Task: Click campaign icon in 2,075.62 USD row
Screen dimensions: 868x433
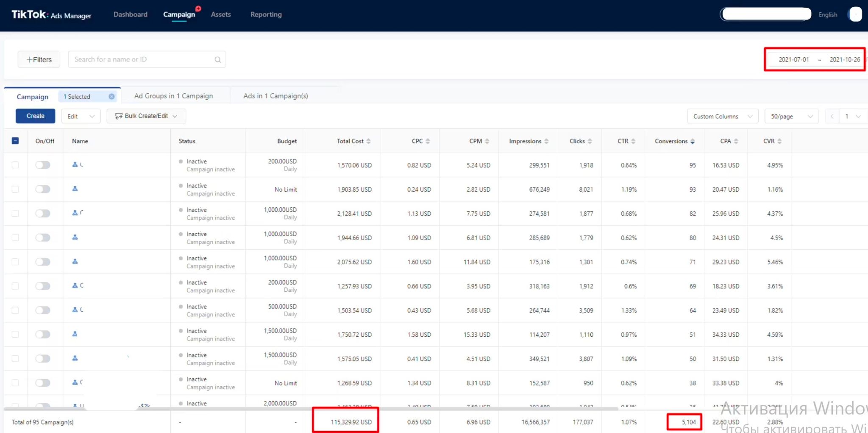Action: [x=75, y=261]
